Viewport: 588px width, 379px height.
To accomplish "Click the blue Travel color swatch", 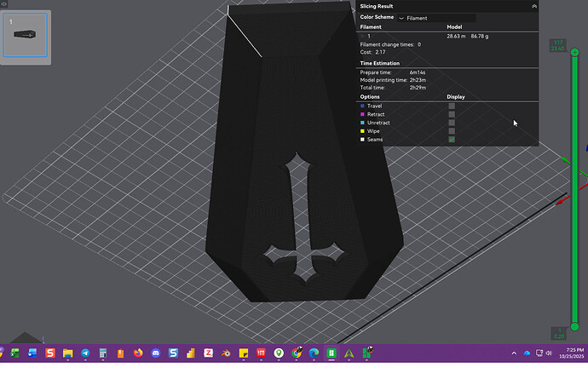I will (362, 106).
